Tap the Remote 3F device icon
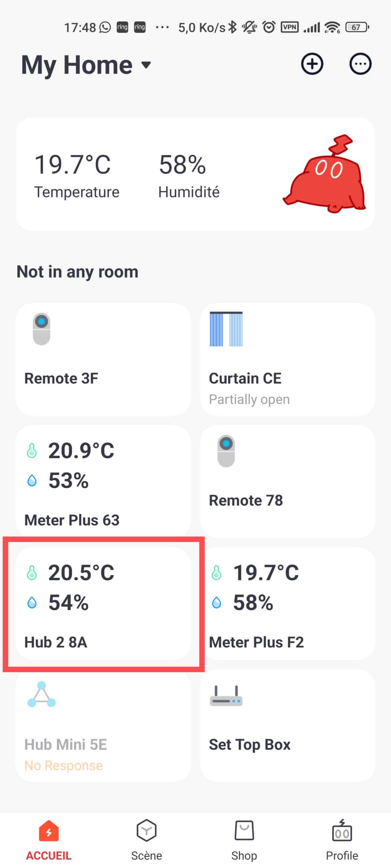 [x=41, y=329]
